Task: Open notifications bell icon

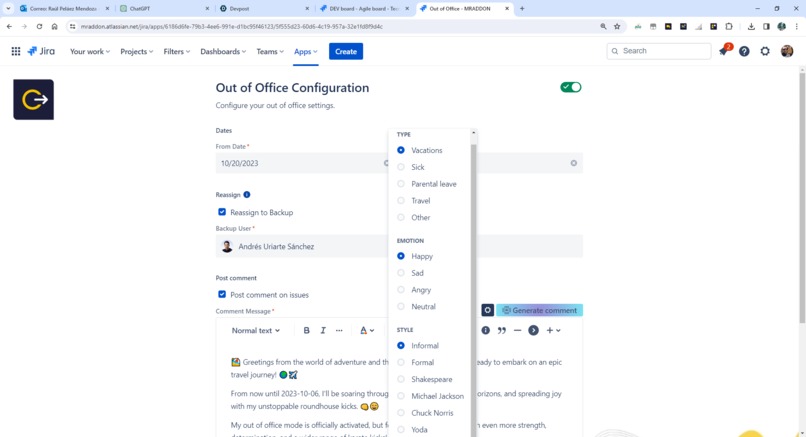Action: [x=724, y=51]
